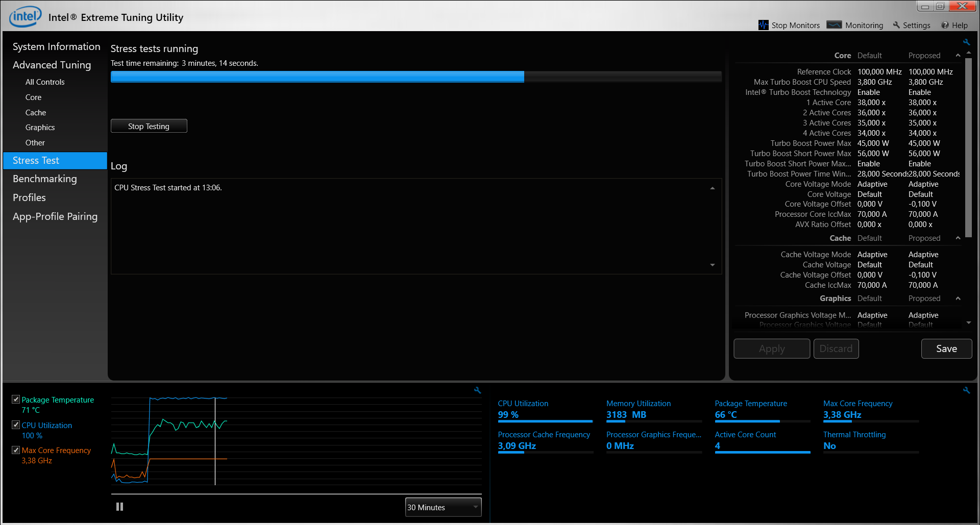Click the Cache IccMax row label

pyautogui.click(x=828, y=285)
